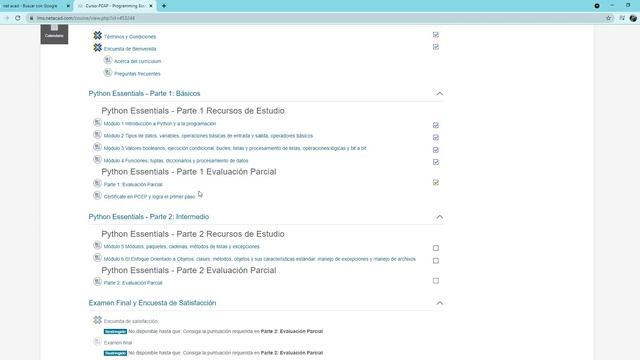The height and width of the screenshot is (360, 640).
Task: Click the Parte 2: Evaluación Parcial icon
Action: coord(97,282)
